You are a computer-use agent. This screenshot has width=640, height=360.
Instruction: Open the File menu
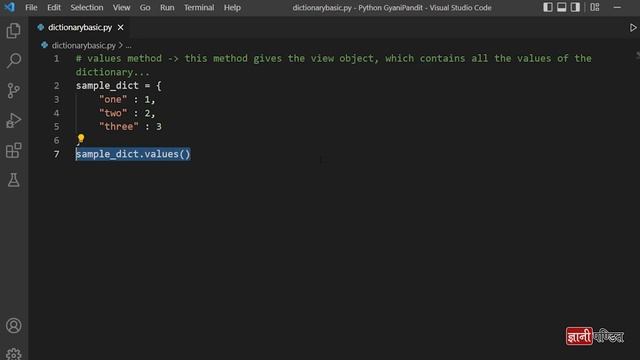point(31,7)
